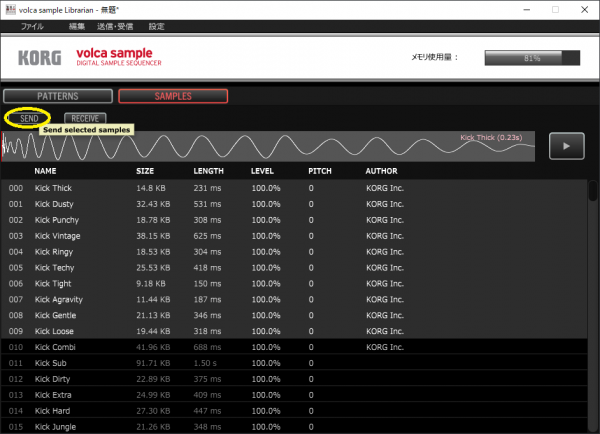Click the pitch value of Kick Vintage
The width and height of the screenshot is (600, 434).
pyautogui.click(x=311, y=236)
